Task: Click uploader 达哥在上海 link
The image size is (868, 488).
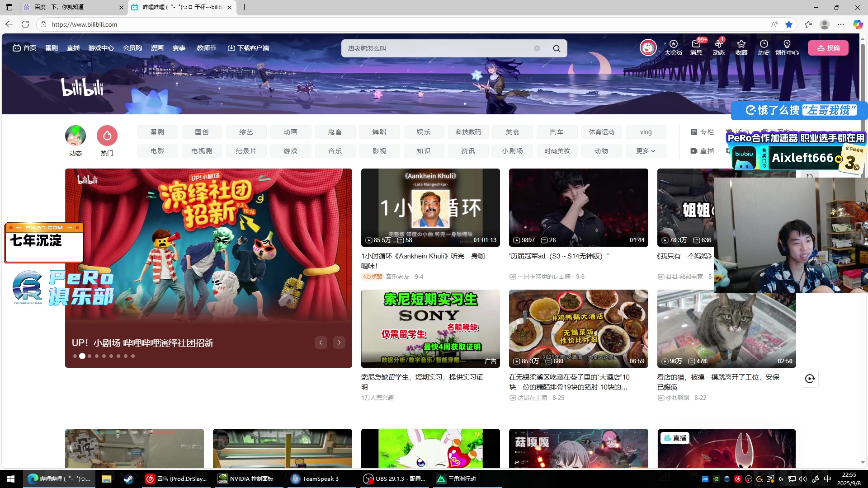Action: [x=532, y=398]
